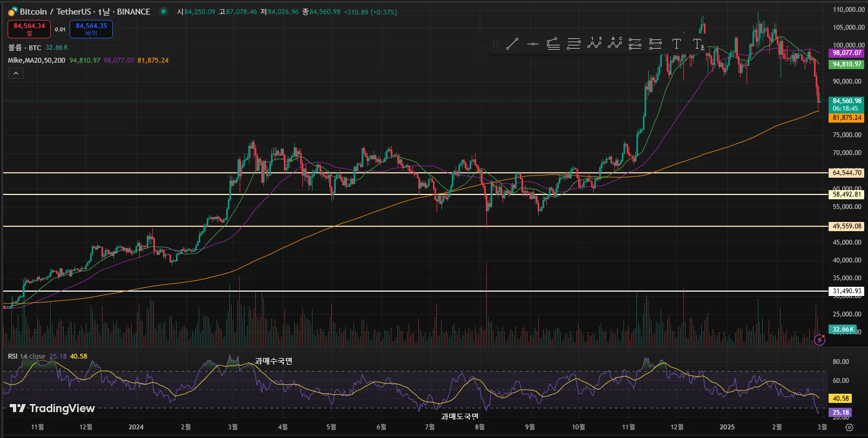Viewport: 868px width, 438px height.
Task: Click the spread value 0.01 between buttons
Action: coord(60,30)
